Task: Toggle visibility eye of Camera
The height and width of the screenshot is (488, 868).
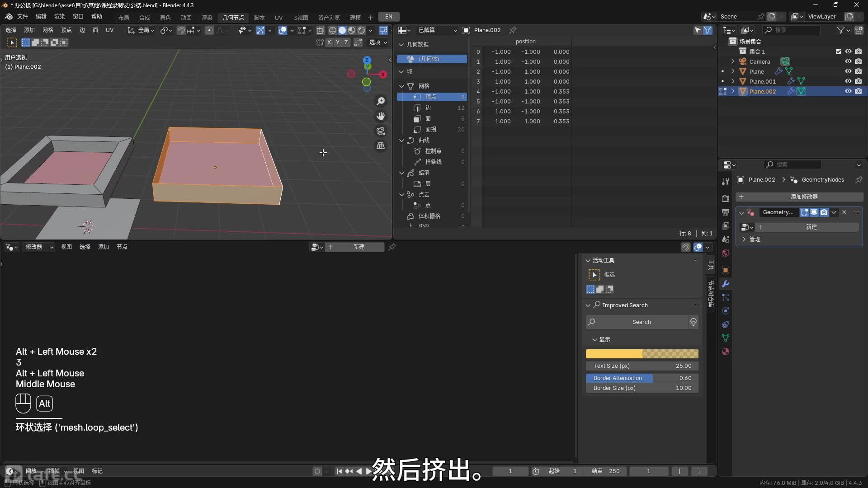Action: [x=848, y=61]
